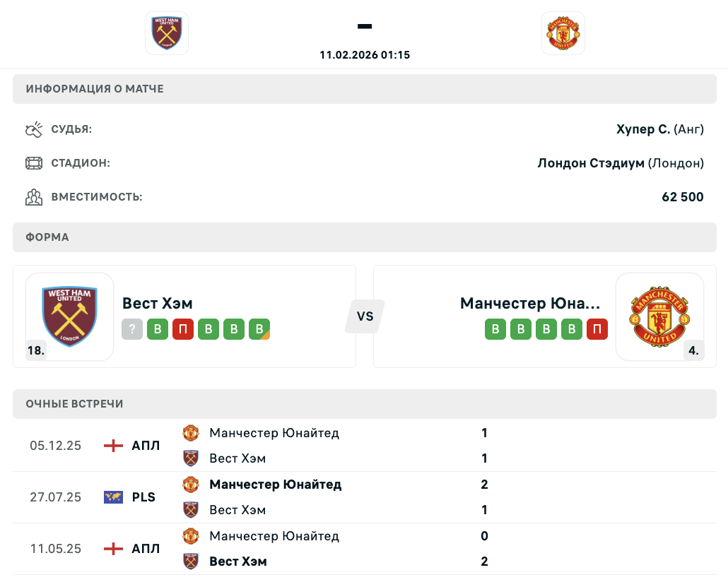728x582 pixels.
Task: Click the England flag in the 05.12.25 match row
Action: click(113, 446)
